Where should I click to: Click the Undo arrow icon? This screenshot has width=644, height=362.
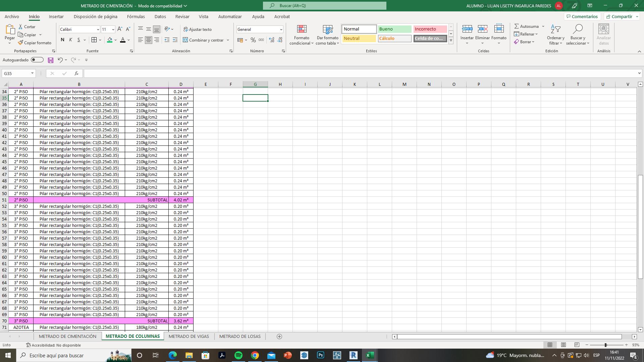pos(60,60)
